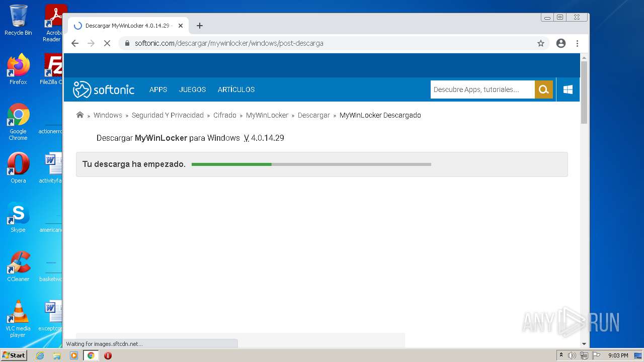Screen dimensions: 644x362
Task: Click the Windows breadcrumb link
Action: [108, 115]
